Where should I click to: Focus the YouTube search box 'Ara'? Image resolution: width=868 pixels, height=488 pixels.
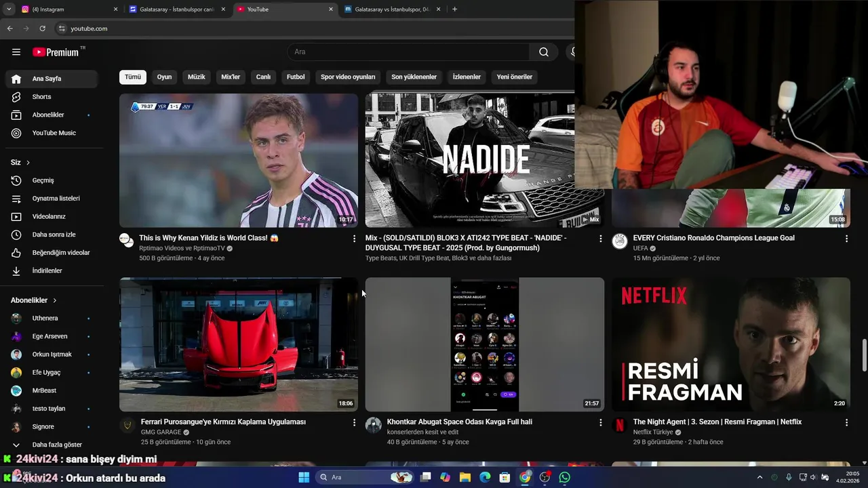pyautogui.click(x=410, y=52)
